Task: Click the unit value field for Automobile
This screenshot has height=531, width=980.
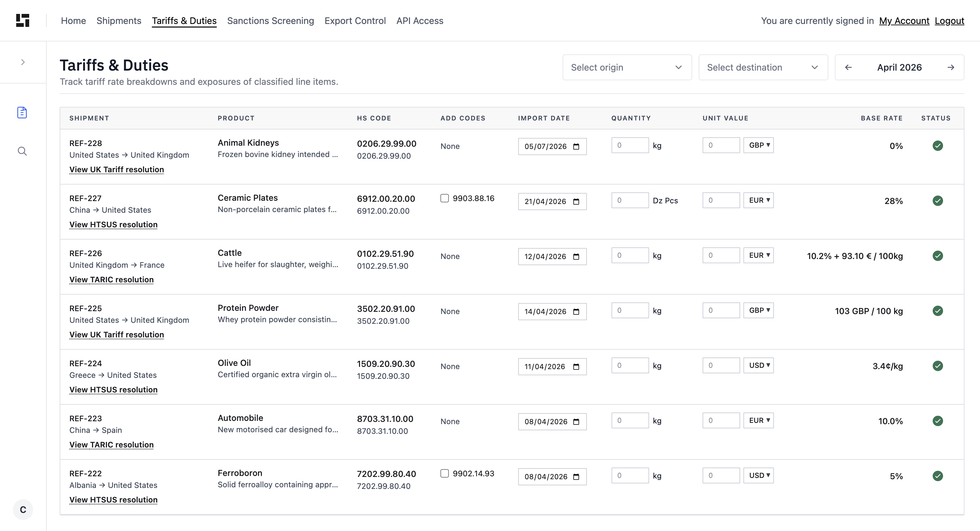Action: coord(721,420)
